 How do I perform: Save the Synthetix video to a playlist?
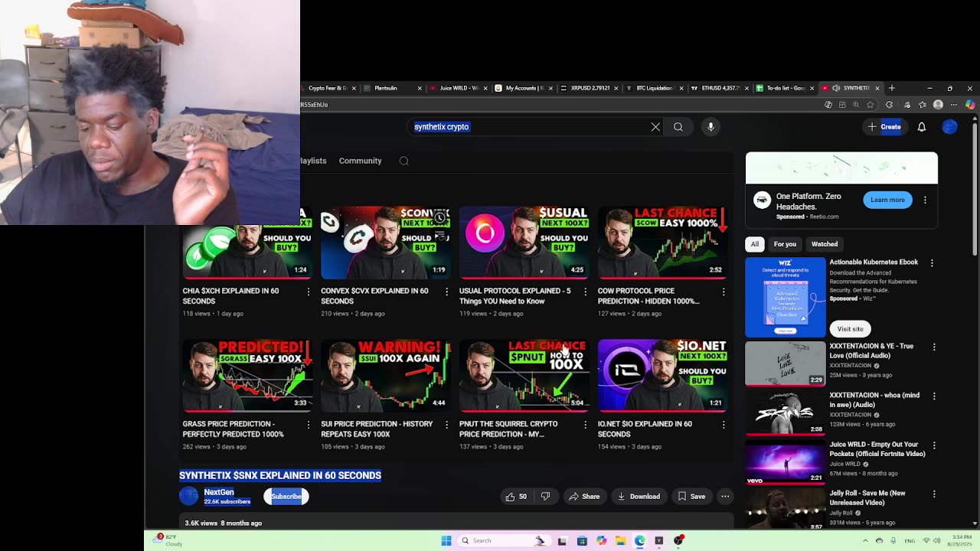691,497
